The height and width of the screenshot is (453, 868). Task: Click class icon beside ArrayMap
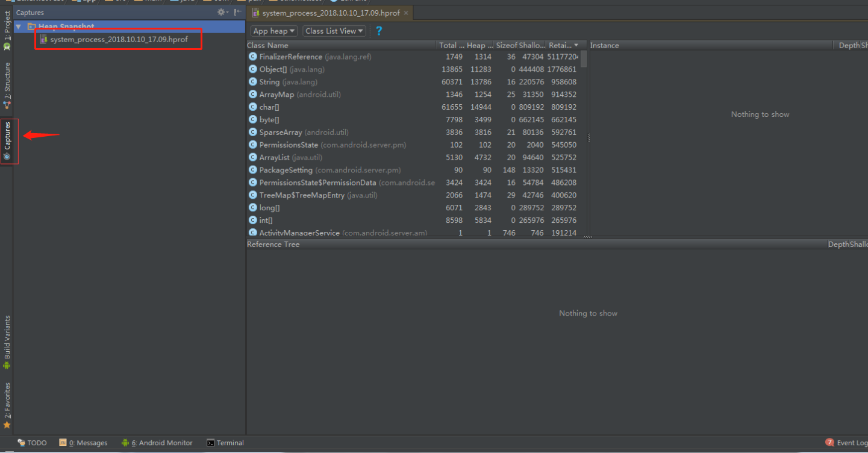[x=252, y=95]
